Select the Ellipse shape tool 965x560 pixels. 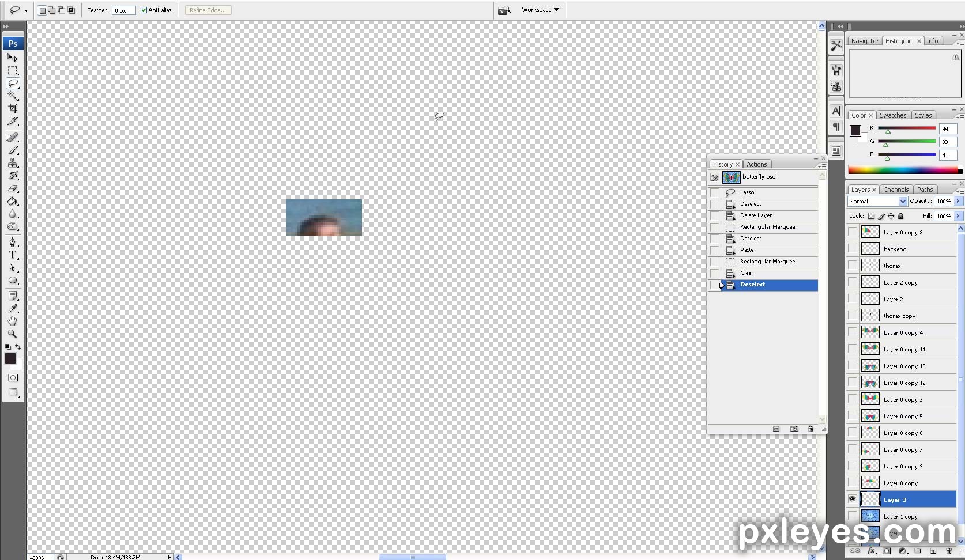13,281
